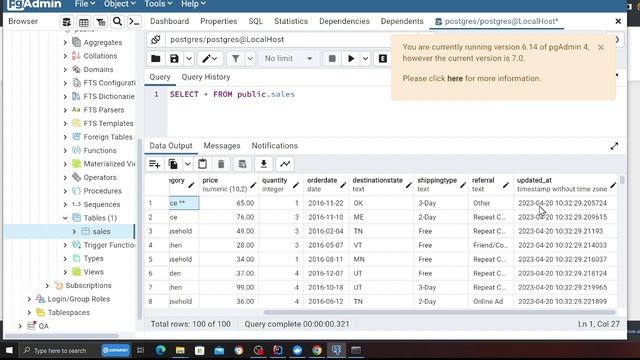Open edit pencil dropdown
This screenshot has width=640, height=360.
coord(210,58)
